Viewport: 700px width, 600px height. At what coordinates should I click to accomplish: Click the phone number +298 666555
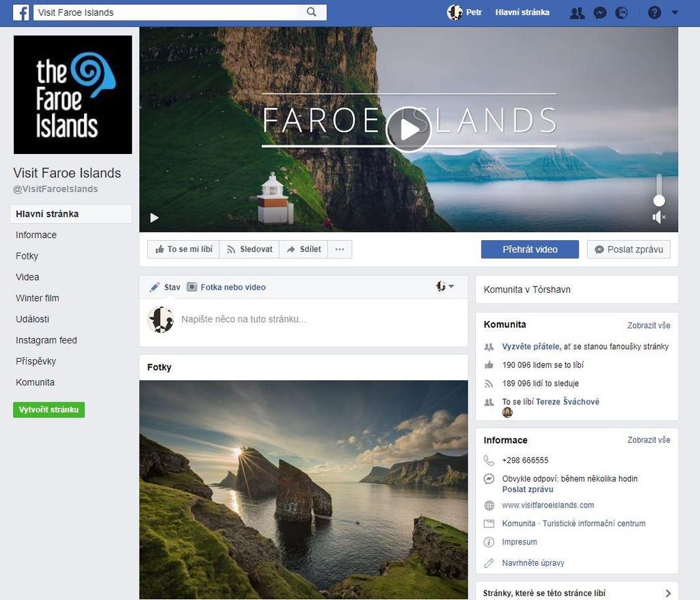525,460
